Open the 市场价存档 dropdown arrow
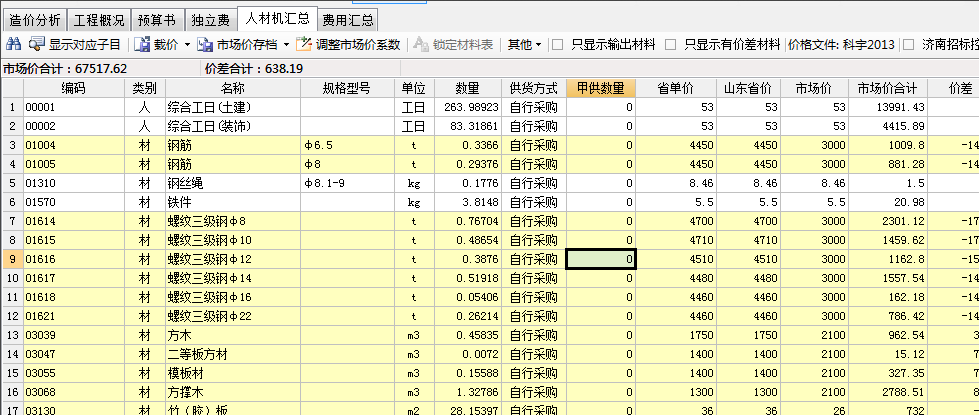 click(x=286, y=45)
